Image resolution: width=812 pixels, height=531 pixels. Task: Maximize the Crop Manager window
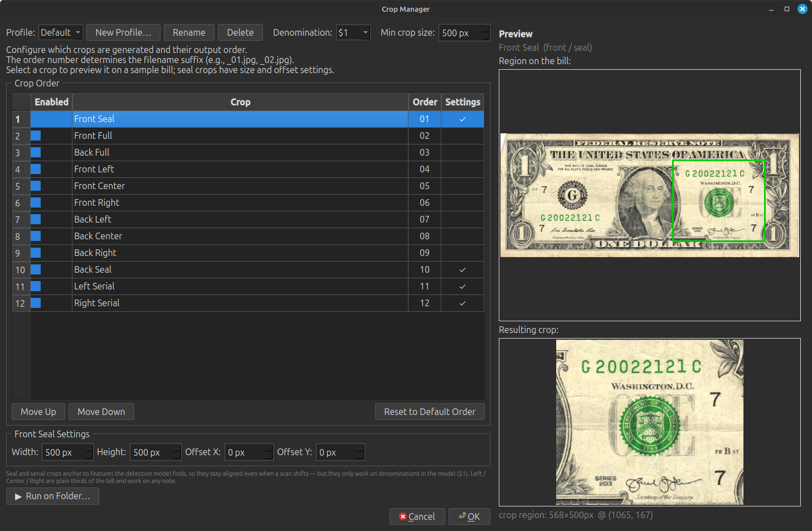tap(787, 9)
